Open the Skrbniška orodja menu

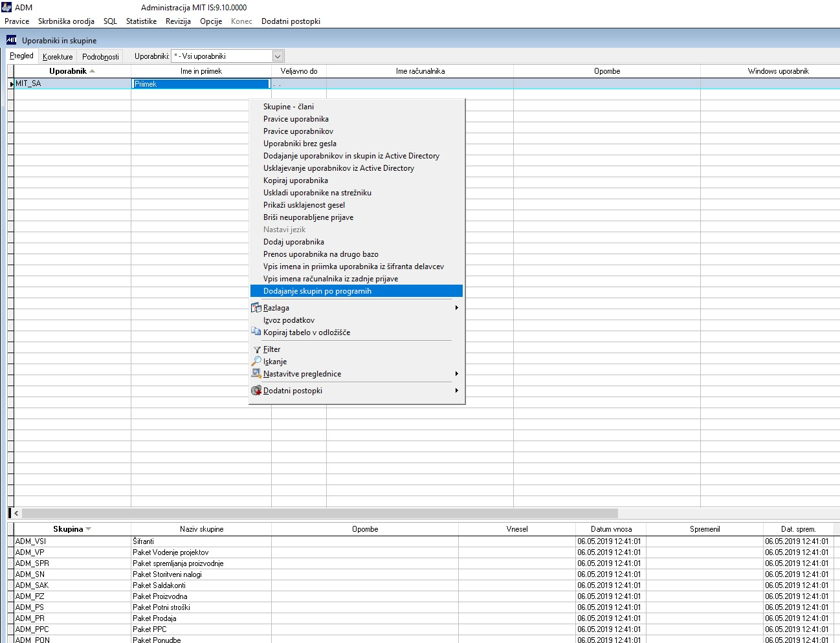point(66,21)
